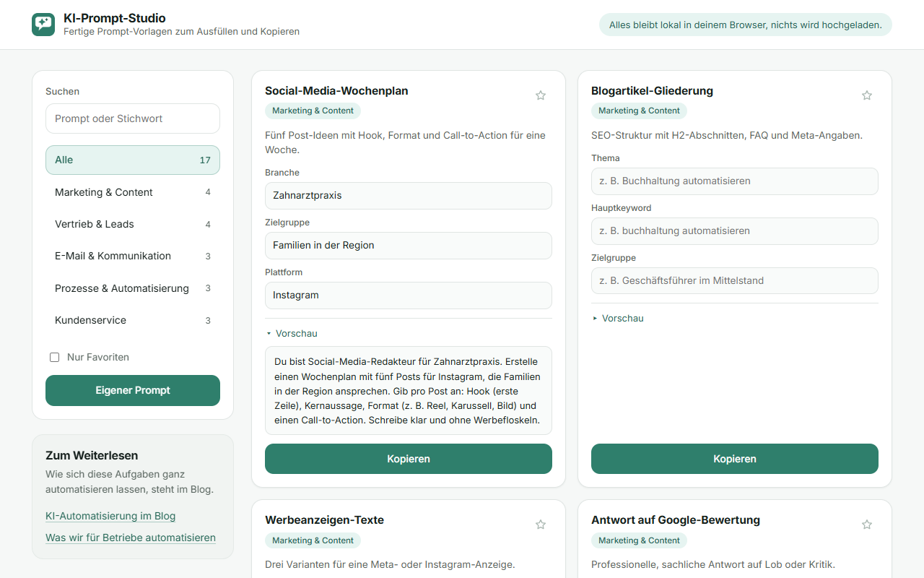This screenshot has height=578, width=924.
Task: Favorite the Social-Media-Wochenplan card star
Action: pyautogui.click(x=541, y=95)
